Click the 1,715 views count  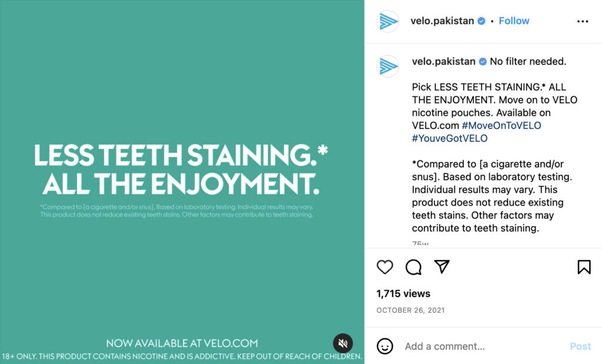[403, 294]
